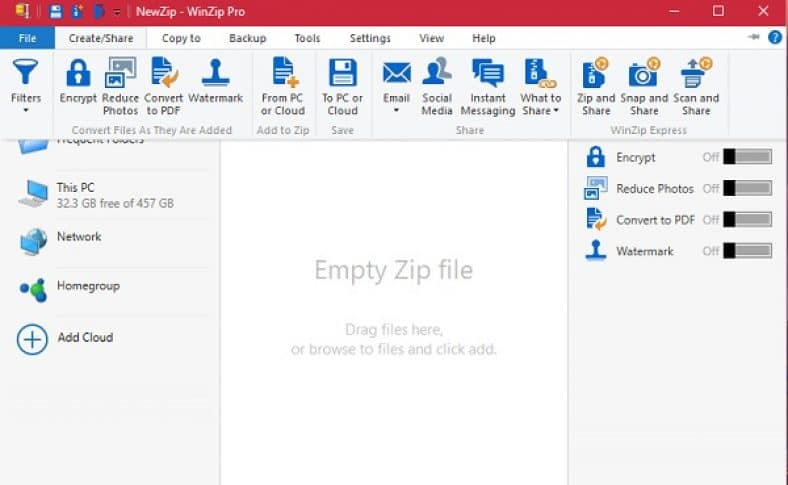Image resolution: width=788 pixels, height=485 pixels.
Task: Switch to the Create/Share tab
Action: [101, 38]
